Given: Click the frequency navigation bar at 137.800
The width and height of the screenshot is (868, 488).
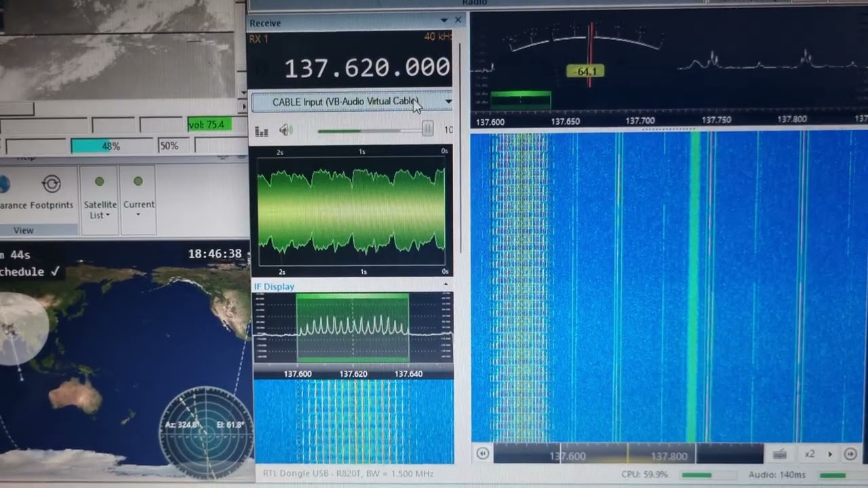Looking at the screenshot, I should (669, 455).
